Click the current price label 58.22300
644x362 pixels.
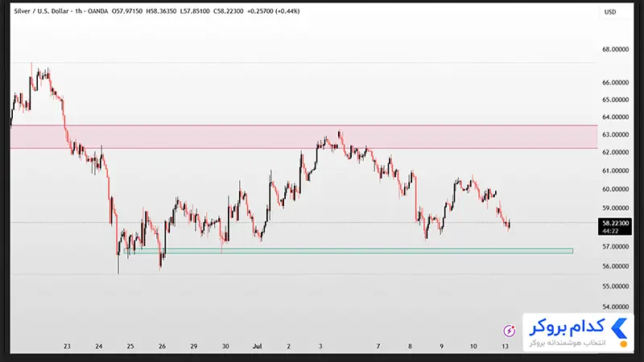click(615, 224)
